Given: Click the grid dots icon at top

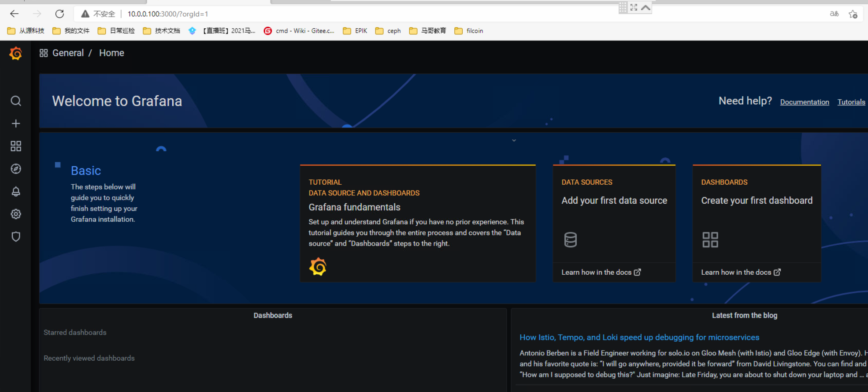Looking at the screenshot, I should point(623,7).
